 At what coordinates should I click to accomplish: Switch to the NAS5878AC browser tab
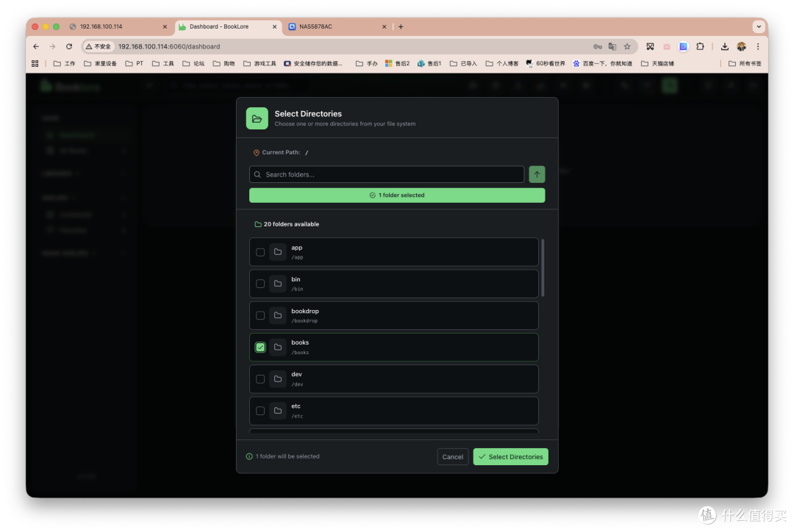tap(336, 27)
